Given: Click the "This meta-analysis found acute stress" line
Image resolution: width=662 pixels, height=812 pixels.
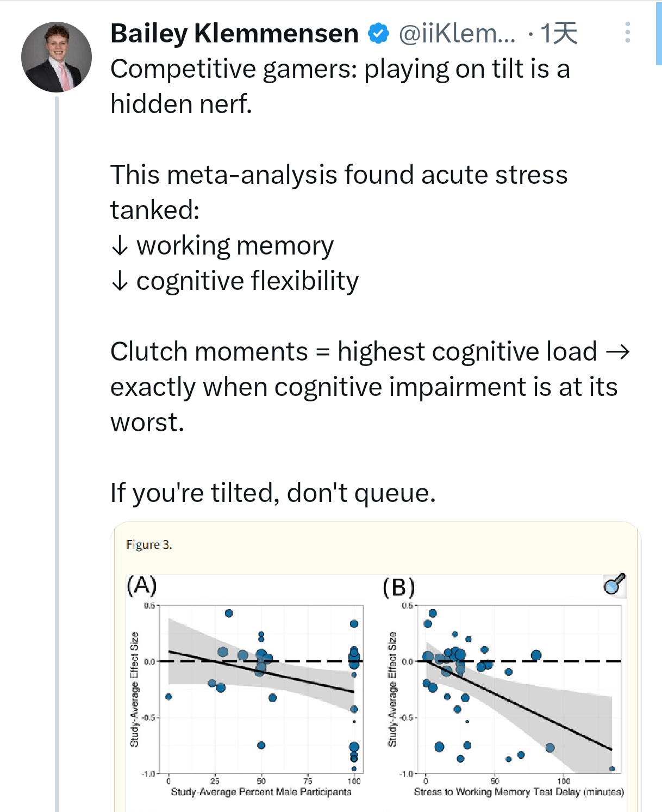Looking at the screenshot, I should click(x=339, y=175).
